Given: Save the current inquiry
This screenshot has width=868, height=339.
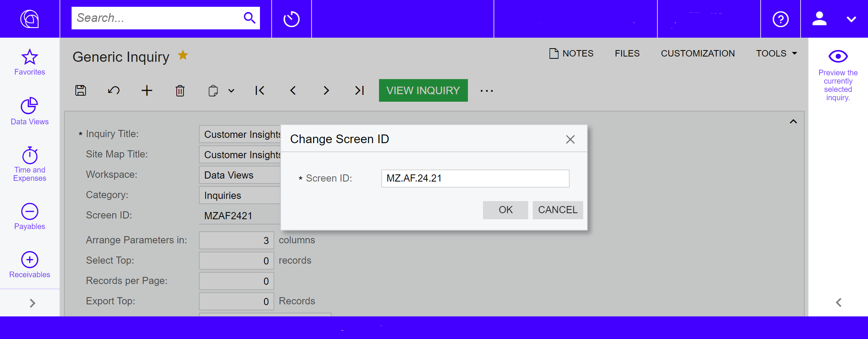Looking at the screenshot, I should 80,90.
